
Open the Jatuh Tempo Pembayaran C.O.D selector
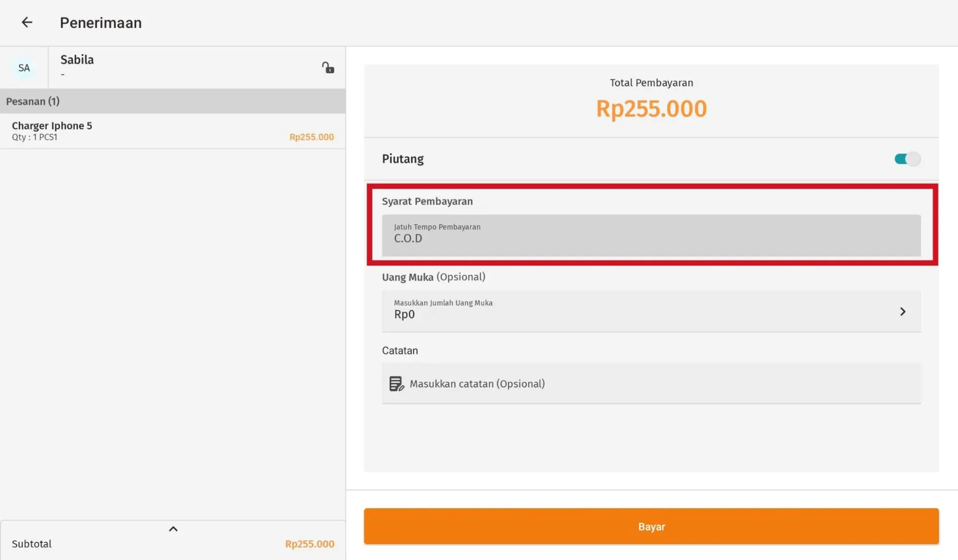pyautogui.click(x=651, y=235)
